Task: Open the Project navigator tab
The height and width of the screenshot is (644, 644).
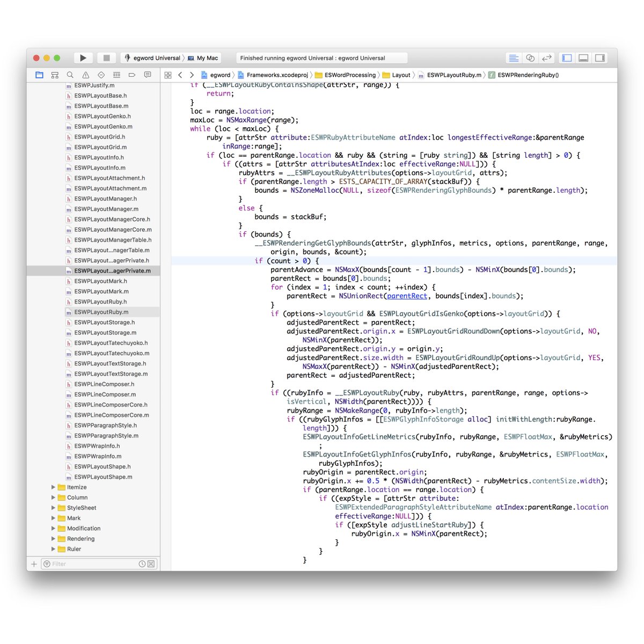Action: [39, 75]
